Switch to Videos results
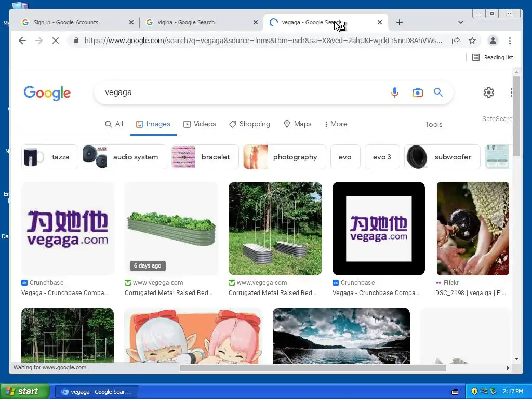Viewport: 532px width, 399px height. [x=199, y=124]
